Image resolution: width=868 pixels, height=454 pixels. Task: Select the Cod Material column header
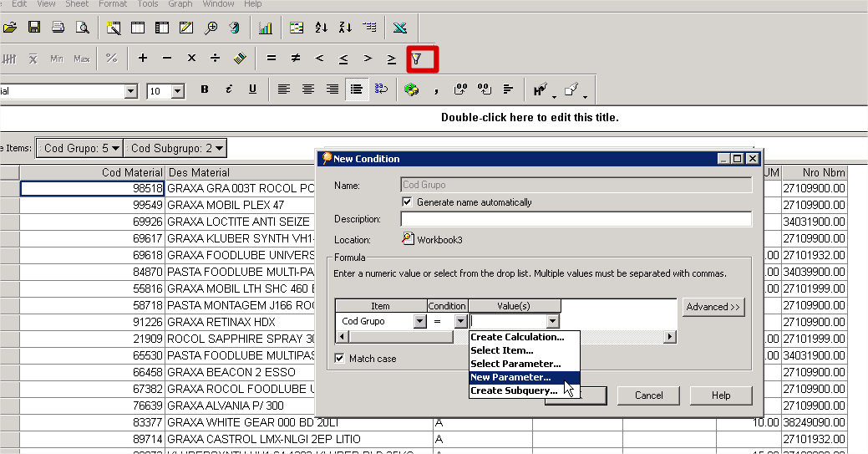pyautogui.click(x=92, y=172)
